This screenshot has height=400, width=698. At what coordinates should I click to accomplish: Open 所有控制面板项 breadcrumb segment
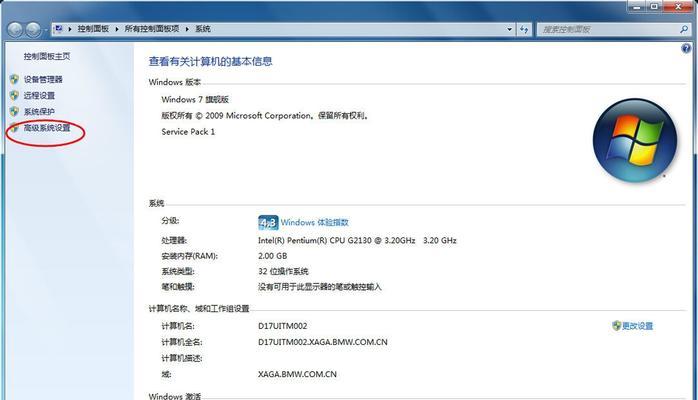(x=151, y=29)
